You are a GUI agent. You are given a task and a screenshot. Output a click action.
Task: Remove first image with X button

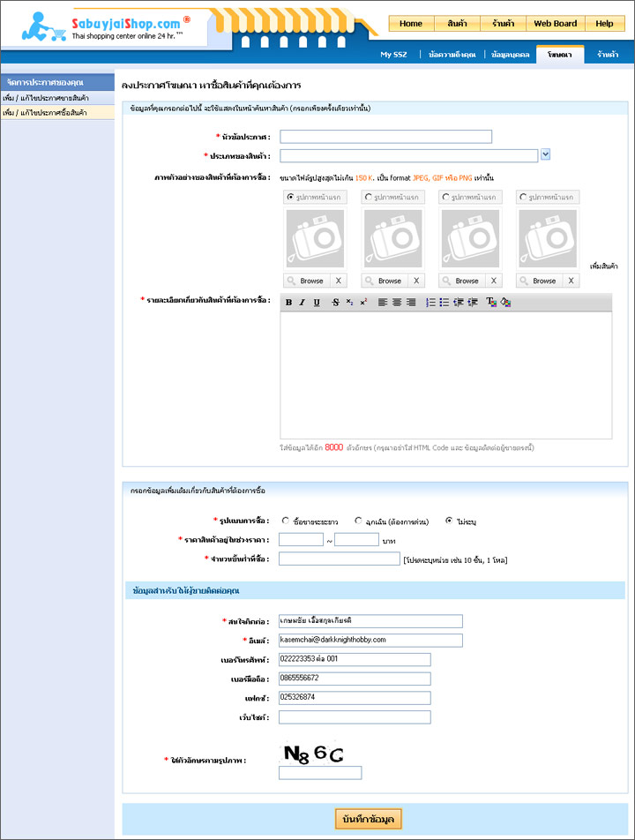coord(339,281)
